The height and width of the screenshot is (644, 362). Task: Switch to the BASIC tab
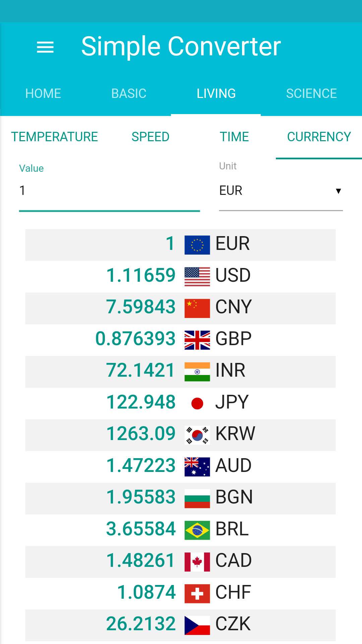(x=129, y=94)
